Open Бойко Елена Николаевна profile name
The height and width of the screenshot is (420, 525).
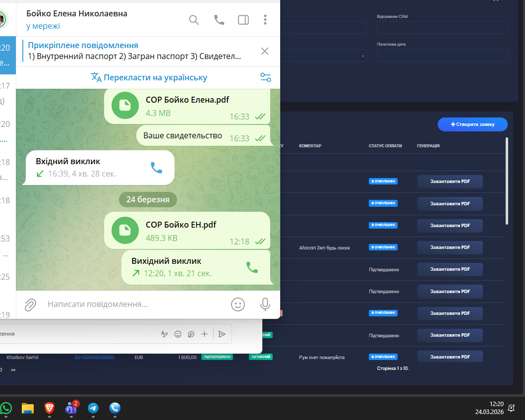coord(77,14)
